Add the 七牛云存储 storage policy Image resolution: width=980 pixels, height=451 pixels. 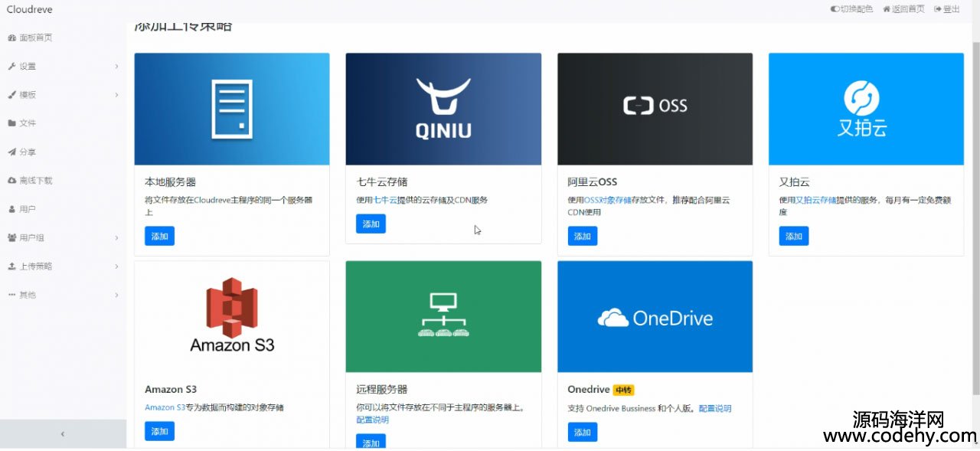click(x=371, y=224)
